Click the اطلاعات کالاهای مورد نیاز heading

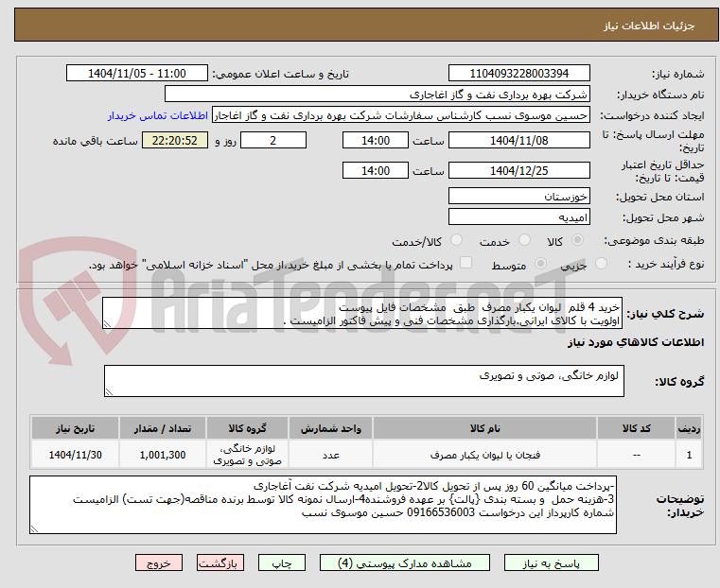click(x=636, y=342)
